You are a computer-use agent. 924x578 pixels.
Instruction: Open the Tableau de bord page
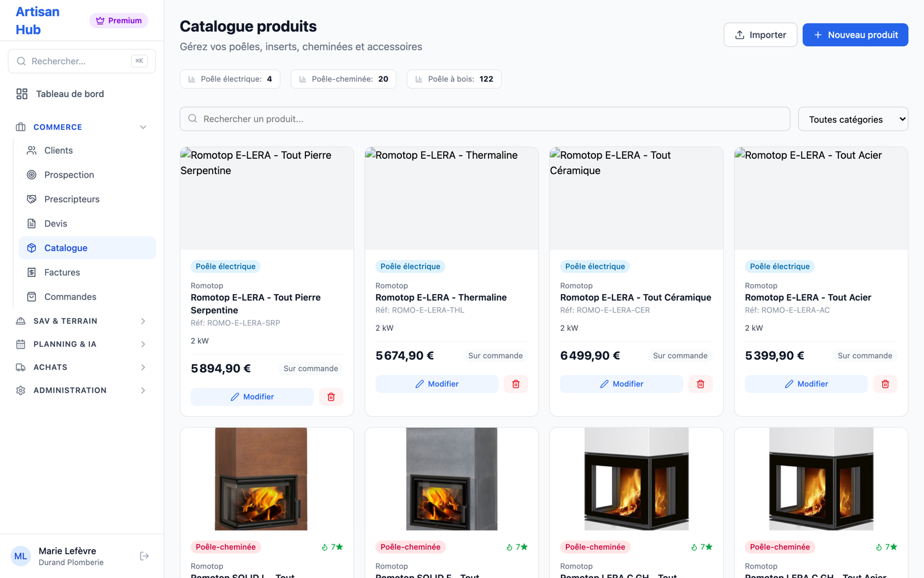(x=82, y=94)
